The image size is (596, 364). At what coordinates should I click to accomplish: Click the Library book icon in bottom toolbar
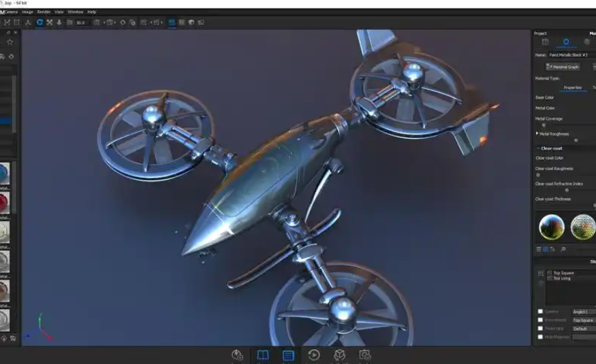262,355
